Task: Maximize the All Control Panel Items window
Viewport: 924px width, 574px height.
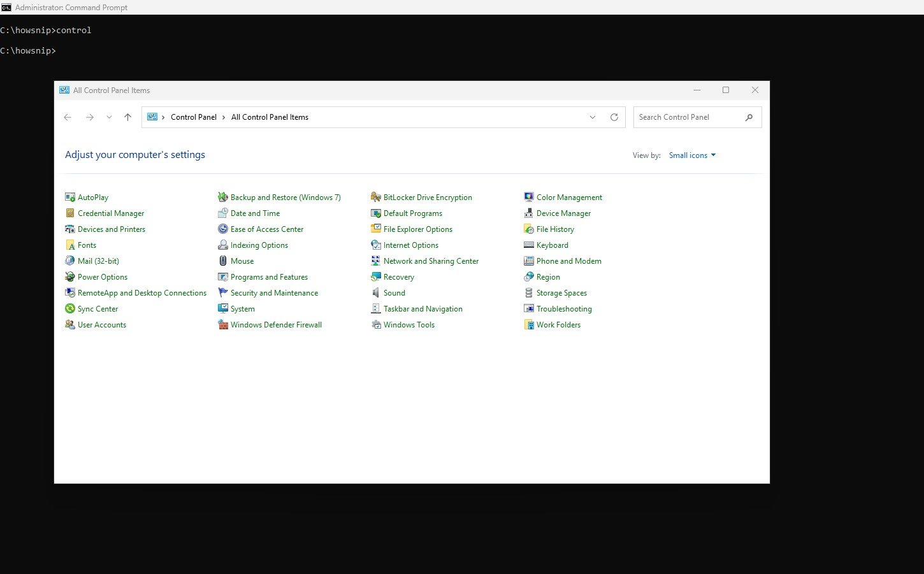Action: 726,90
